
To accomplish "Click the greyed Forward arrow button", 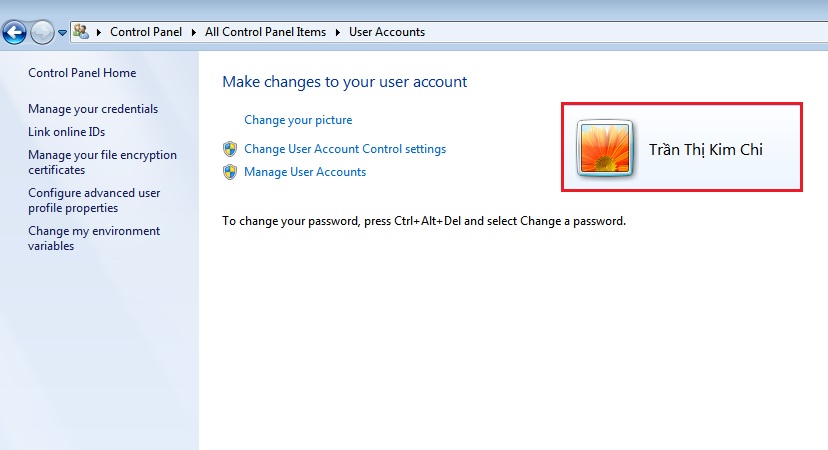I will tap(42, 32).
